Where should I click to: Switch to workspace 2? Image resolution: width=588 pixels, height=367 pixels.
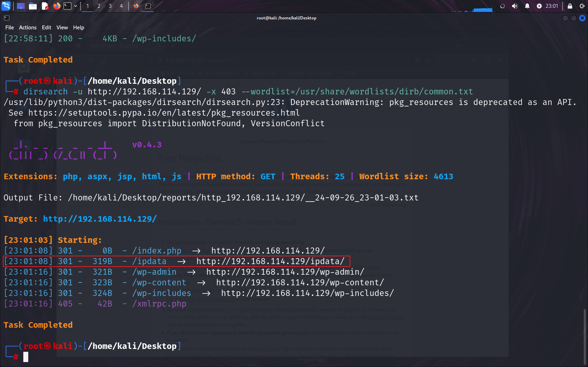[99, 6]
